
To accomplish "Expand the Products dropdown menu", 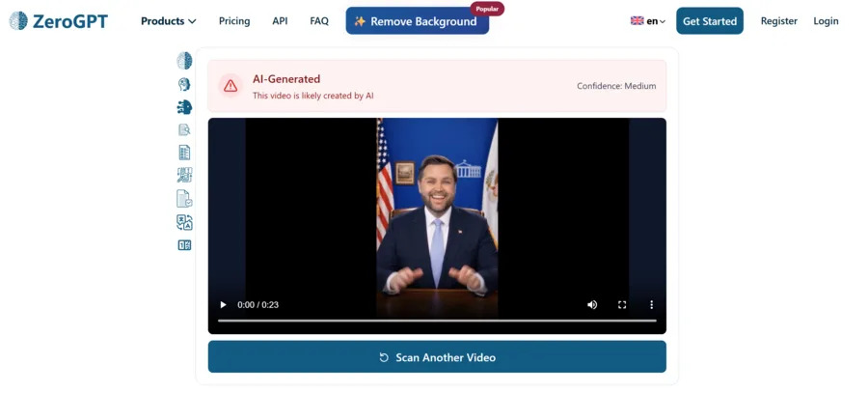I will [x=168, y=21].
